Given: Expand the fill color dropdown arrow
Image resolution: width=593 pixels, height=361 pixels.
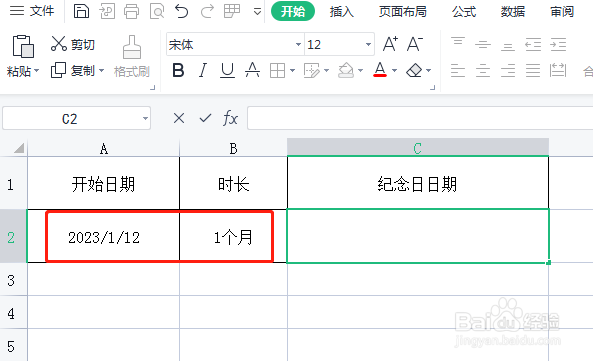Looking at the screenshot, I should coord(360,71).
